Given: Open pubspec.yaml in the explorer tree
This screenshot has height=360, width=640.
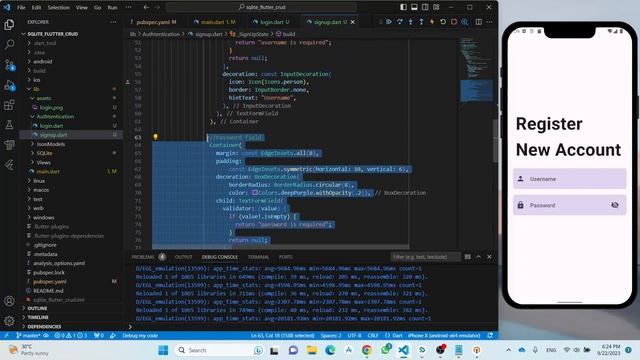Looking at the screenshot, I should coord(49,282).
